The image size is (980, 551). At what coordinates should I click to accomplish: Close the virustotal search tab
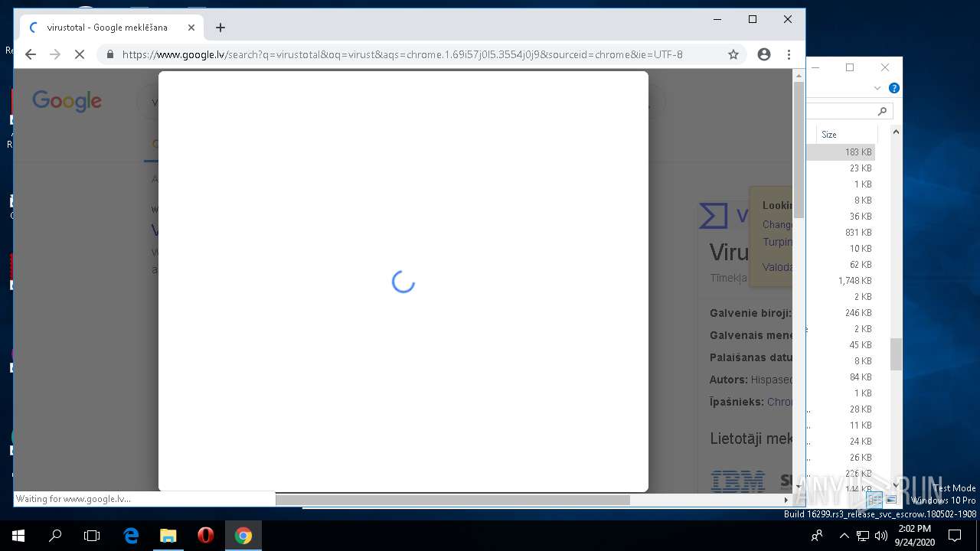(191, 28)
